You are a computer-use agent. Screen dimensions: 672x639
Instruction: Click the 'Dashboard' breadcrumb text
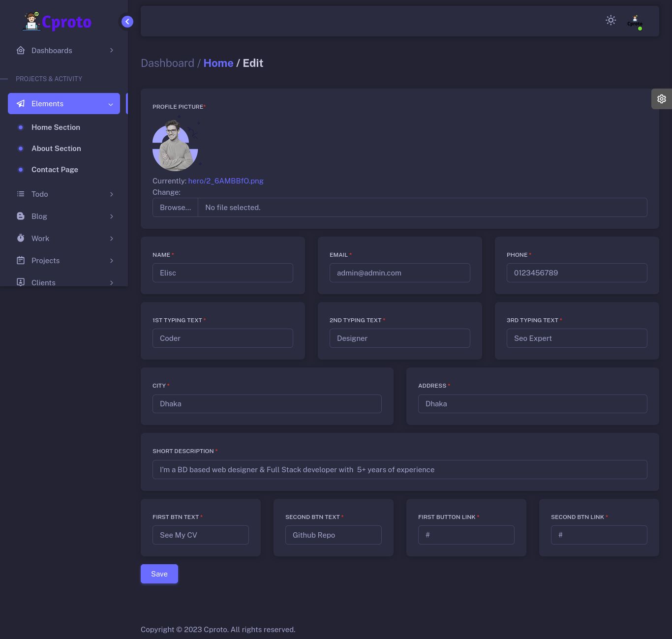(167, 63)
